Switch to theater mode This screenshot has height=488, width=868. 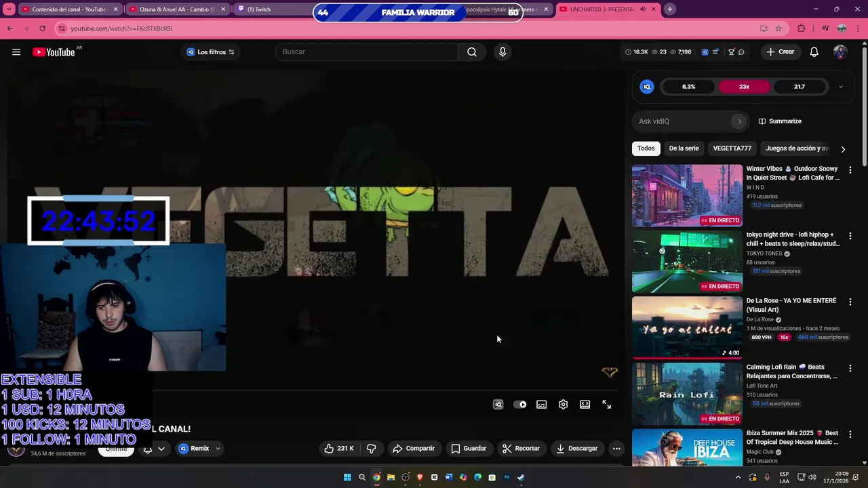[585, 405]
